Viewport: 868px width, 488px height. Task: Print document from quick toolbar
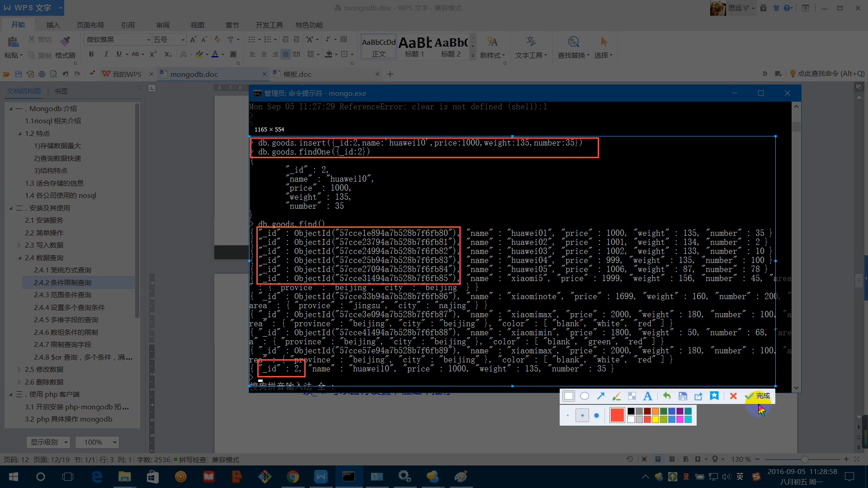tap(42, 74)
